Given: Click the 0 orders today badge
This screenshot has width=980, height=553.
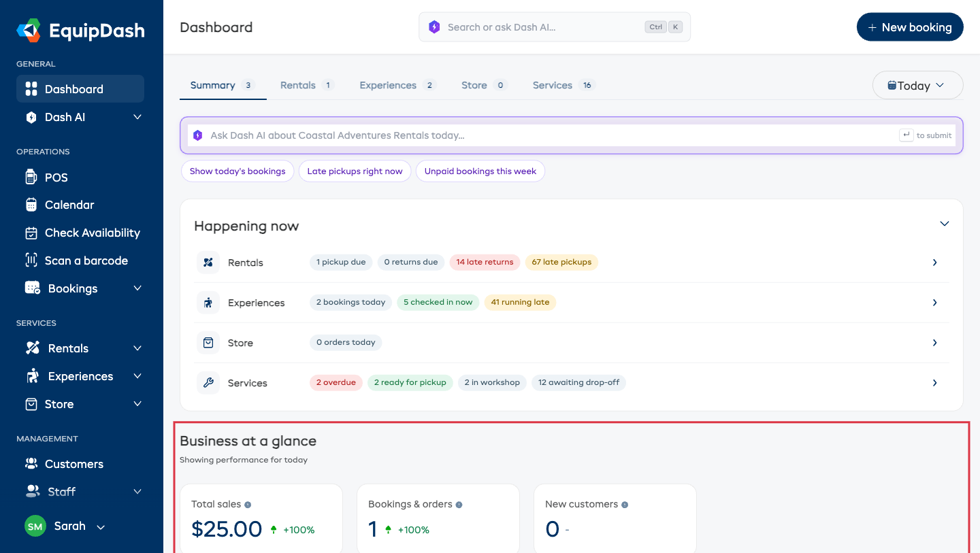Looking at the screenshot, I should tap(346, 343).
